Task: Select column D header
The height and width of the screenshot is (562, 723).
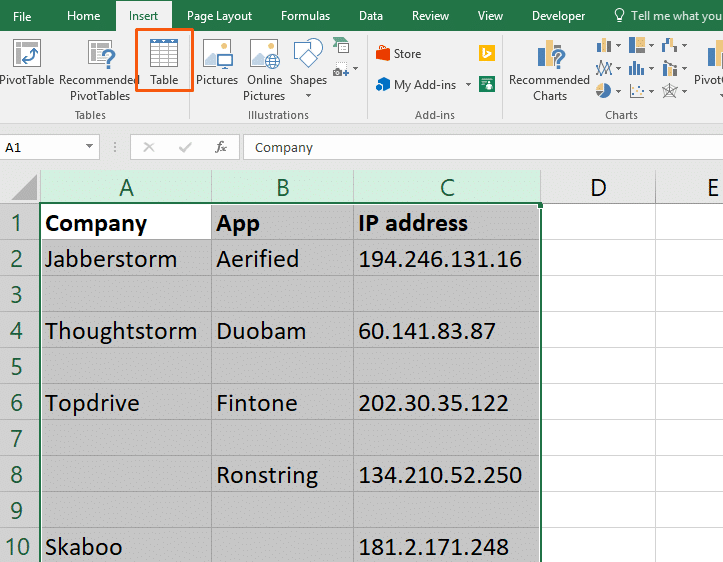Action: [x=597, y=187]
